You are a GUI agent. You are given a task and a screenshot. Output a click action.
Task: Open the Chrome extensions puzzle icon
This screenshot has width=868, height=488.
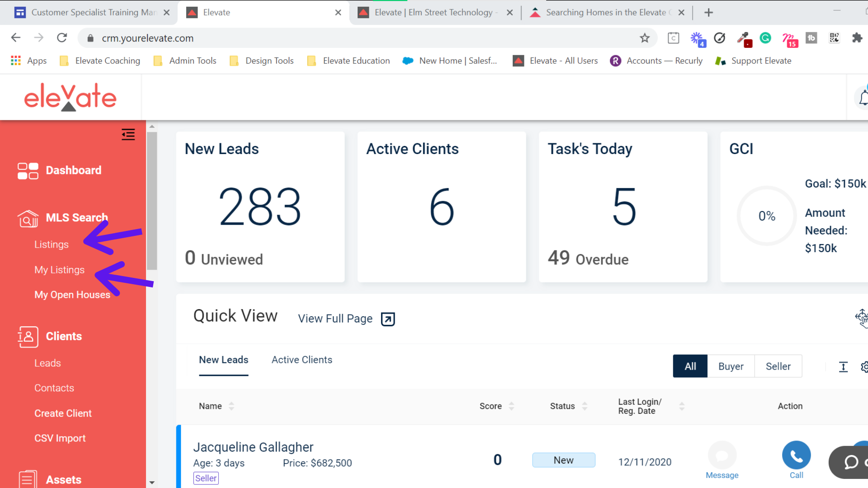point(857,38)
